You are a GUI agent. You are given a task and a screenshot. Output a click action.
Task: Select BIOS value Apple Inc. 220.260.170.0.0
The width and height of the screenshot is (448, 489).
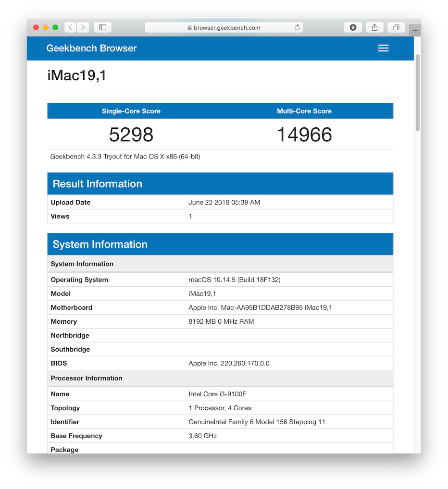(x=229, y=363)
